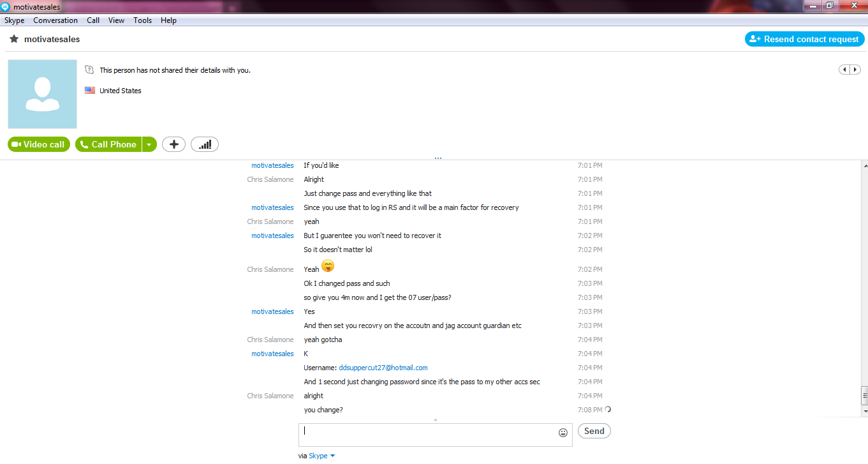
Task: Click motivatesales sender name beside "K"
Action: click(x=272, y=354)
